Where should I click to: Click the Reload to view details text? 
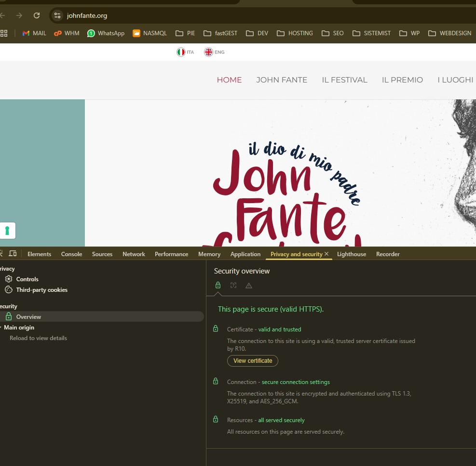pos(38,338)
